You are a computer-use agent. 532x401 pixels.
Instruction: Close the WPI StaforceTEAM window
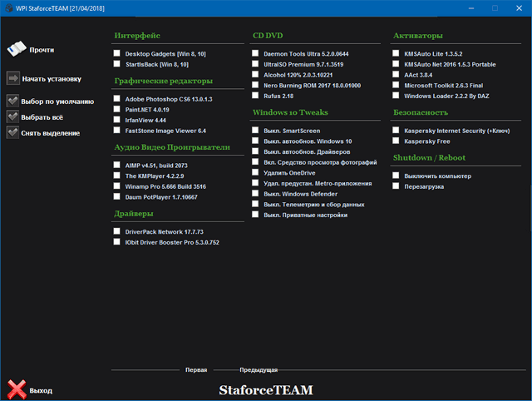point(519,8)
